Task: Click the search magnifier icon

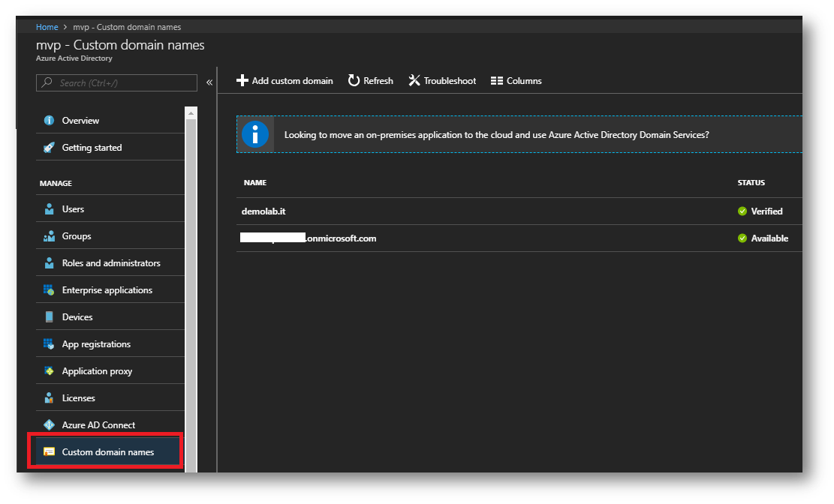Action: pos(47,82)
